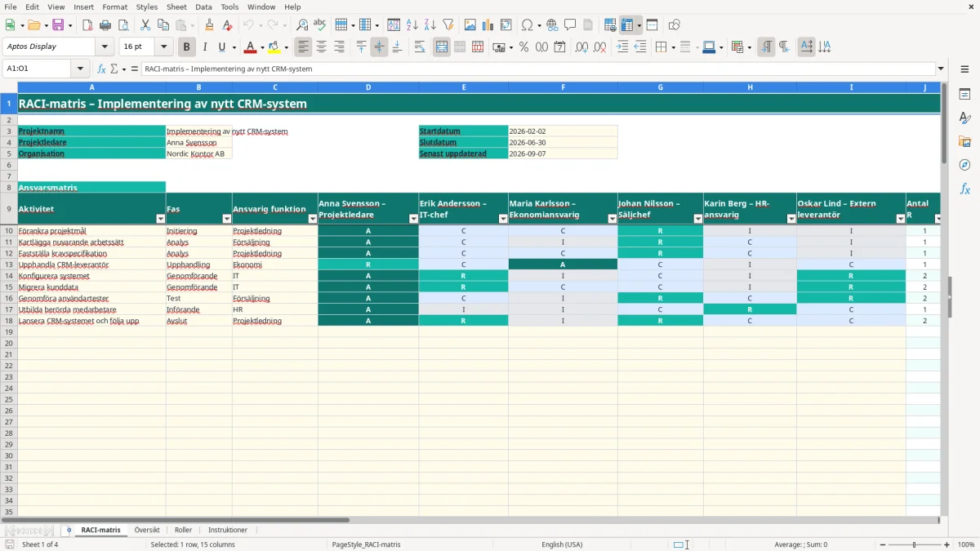Switch to the Instruktioner sheet tab
This screenshot has height=551, width=980.
point(228,531)
